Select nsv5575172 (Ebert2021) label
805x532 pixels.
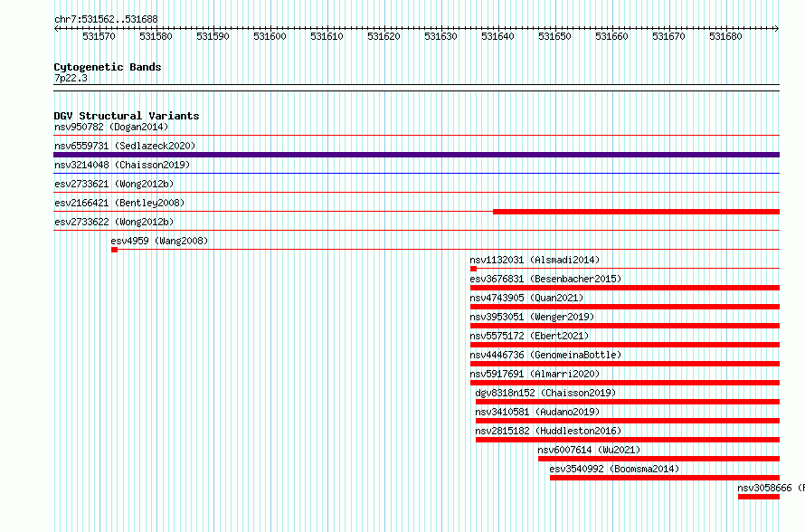pyautogui.click(x=529, y=336)
